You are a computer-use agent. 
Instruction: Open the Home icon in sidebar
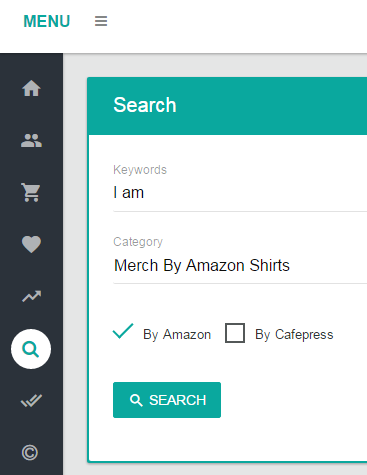pyautogui.click(x=31, y=88)
